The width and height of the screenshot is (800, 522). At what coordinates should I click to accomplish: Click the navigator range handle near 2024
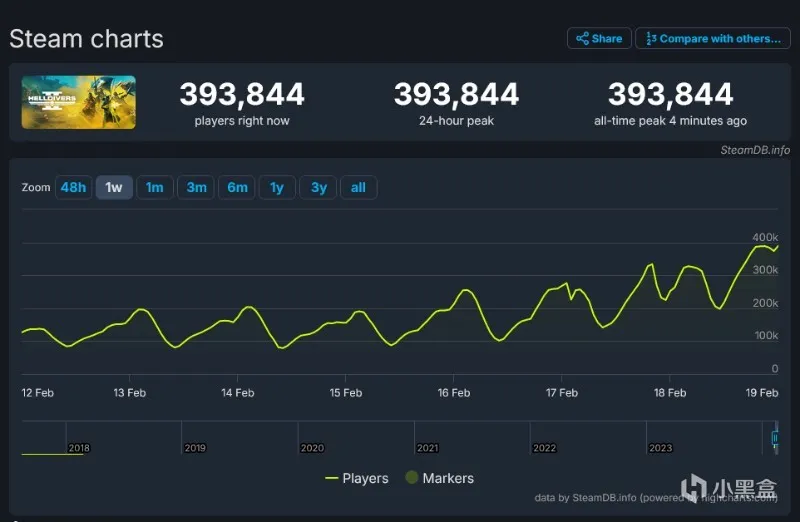pos(775,438)
